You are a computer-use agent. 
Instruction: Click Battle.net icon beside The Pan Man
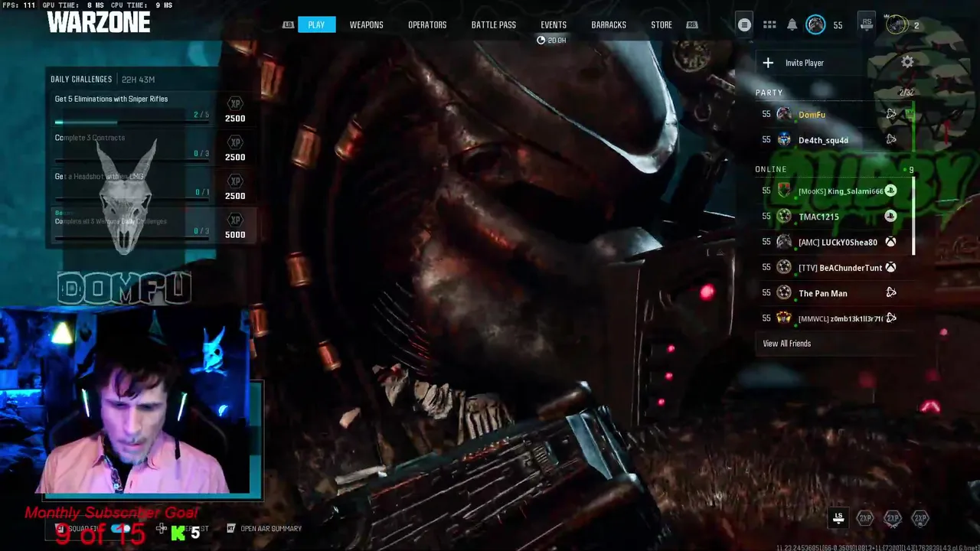[891, 292]
